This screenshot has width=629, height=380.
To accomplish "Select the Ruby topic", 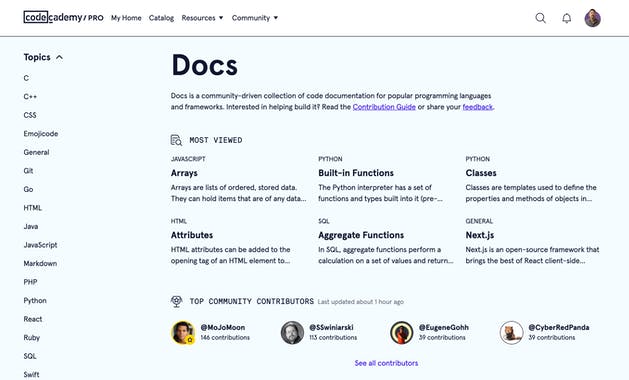I will point(31,337).
